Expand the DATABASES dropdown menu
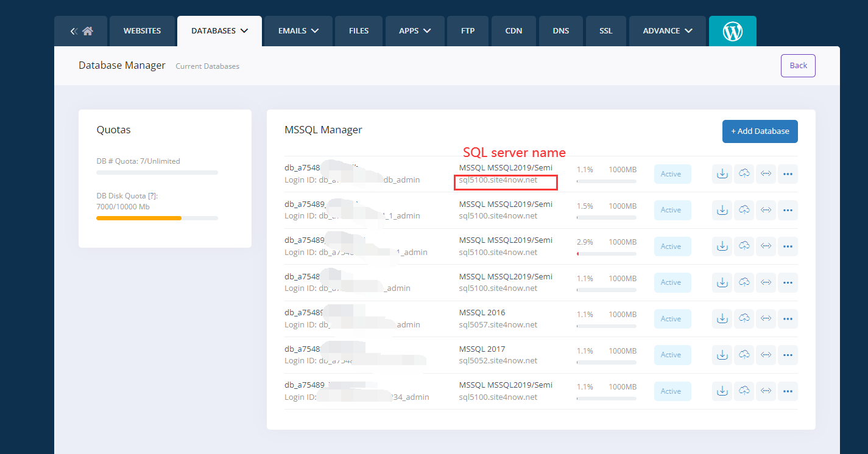 tap(219, 30)
